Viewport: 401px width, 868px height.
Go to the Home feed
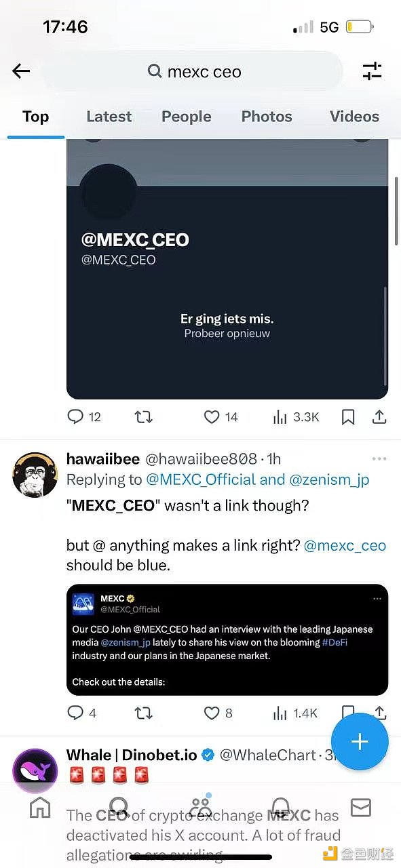[40, 807]
